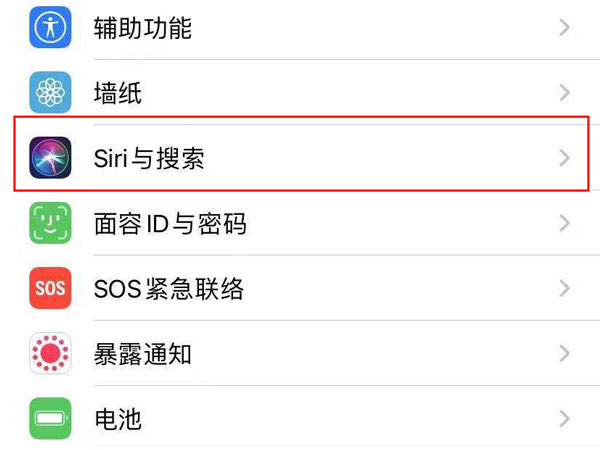600x450 pixels.
Task: Click the chevron on the 墙纸 row
Action: [565, 93]
